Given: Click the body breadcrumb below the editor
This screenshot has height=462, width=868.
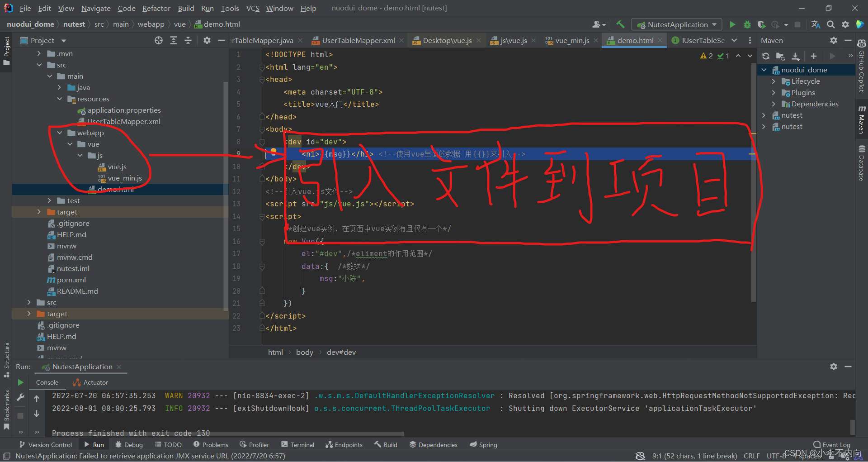Looking at the screenshot, I should coord(304,352).
